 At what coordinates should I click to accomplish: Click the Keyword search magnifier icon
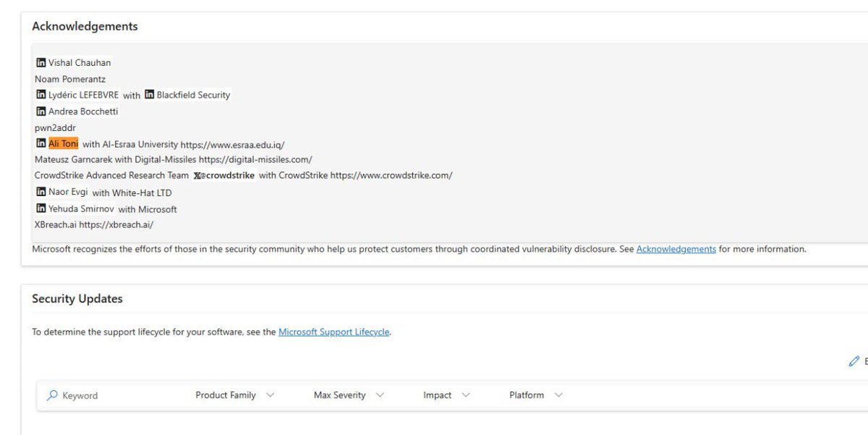(52, 395)
